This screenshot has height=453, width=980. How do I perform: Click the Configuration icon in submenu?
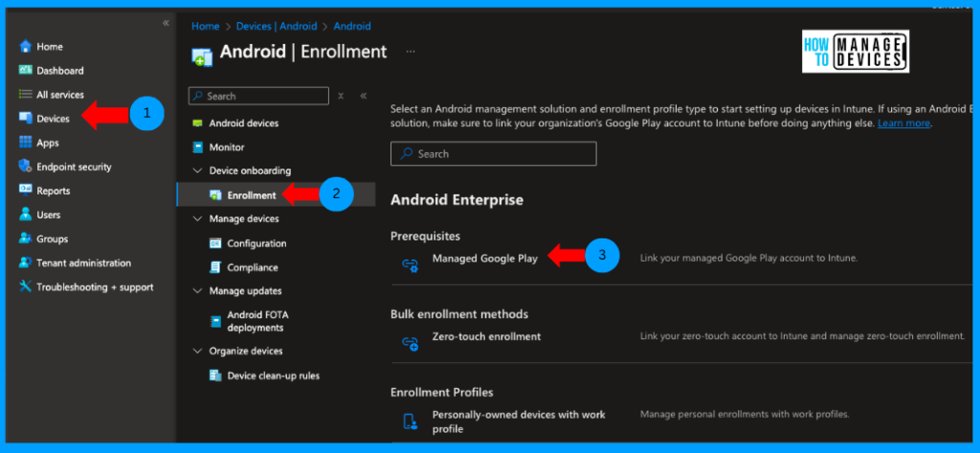click(215, 243)
